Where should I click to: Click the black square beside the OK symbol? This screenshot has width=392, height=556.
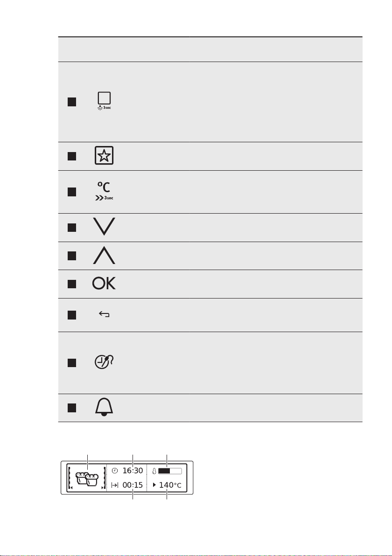(x=72, y=284)
